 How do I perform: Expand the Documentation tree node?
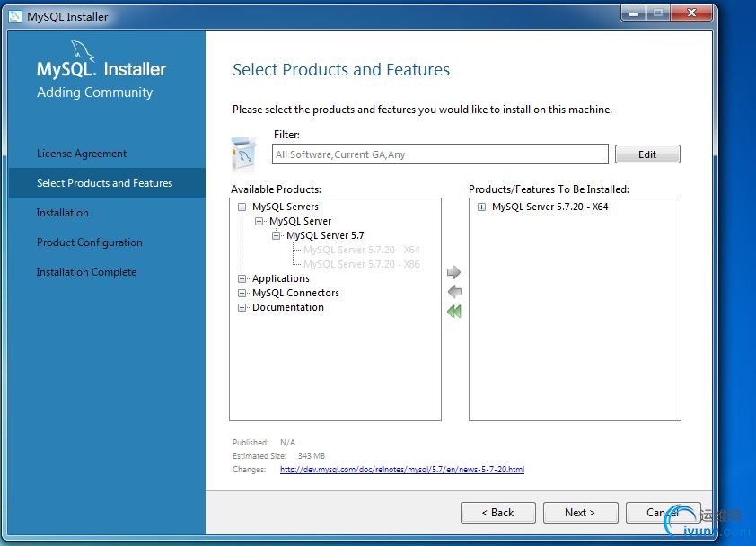[x=242, y=308]
